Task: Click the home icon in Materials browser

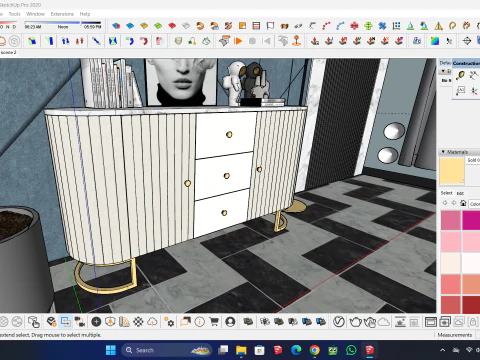Action: coord(463,203)
